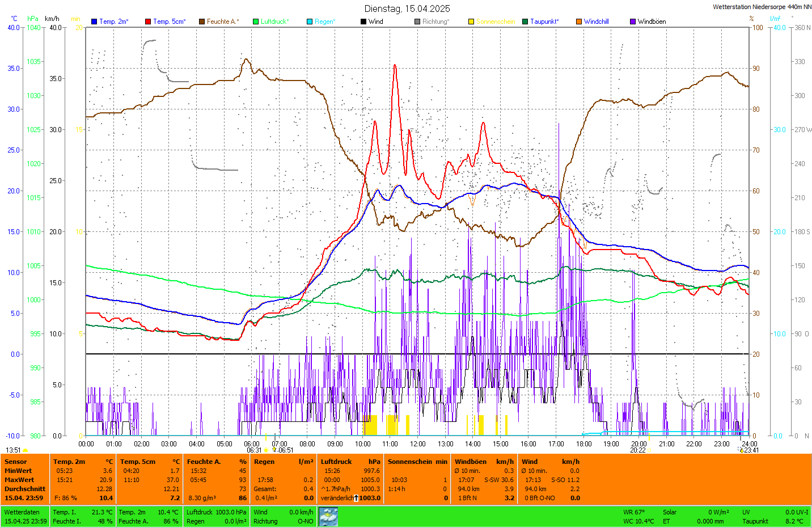The height and width of the screenshot is (528, 812).
Task: Click the yellow Sonnenschein legend square
Action: click(x=471, y=22)
